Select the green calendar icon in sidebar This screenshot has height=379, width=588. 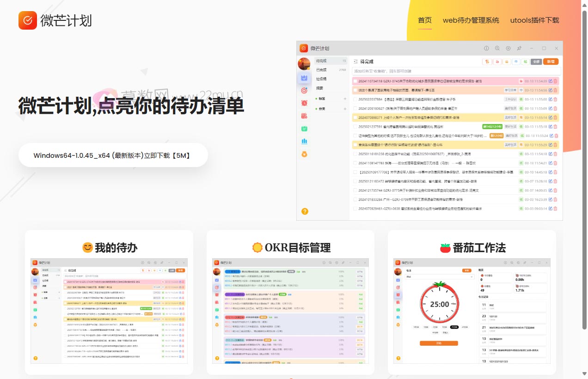pyautogui.click(x=304, y=129)
